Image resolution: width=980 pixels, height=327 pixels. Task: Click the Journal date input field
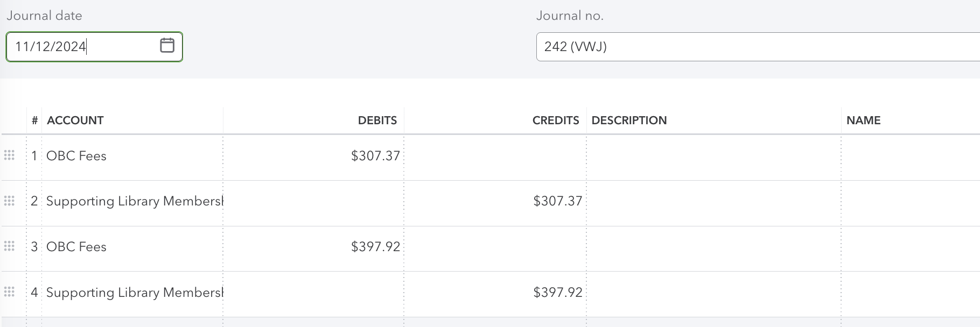tap(81, 47)
